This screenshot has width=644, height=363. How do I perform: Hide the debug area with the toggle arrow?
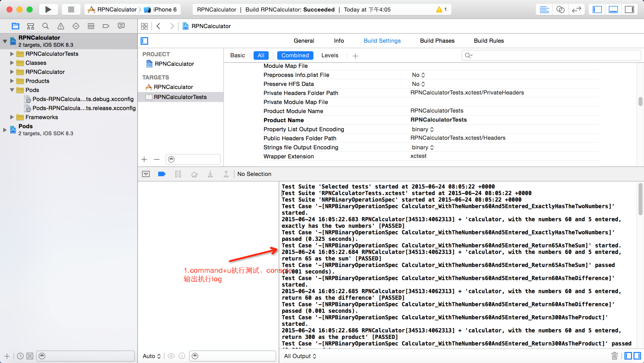pyautogui.click(x=146, y=174)
